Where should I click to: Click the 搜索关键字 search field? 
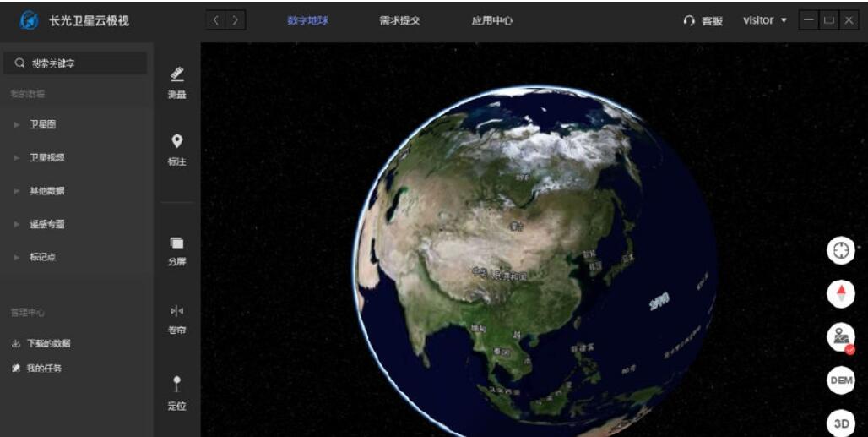tap(76, 63)
